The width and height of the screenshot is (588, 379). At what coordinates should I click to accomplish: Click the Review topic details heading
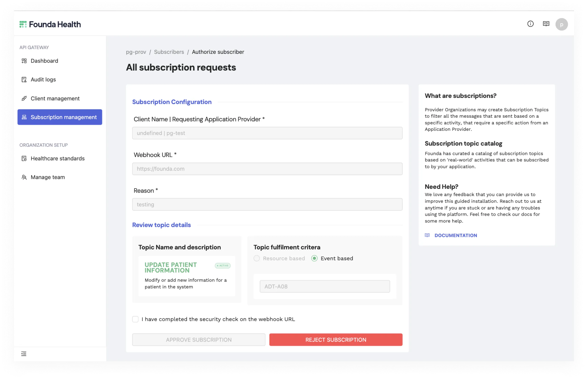(161, 225)
